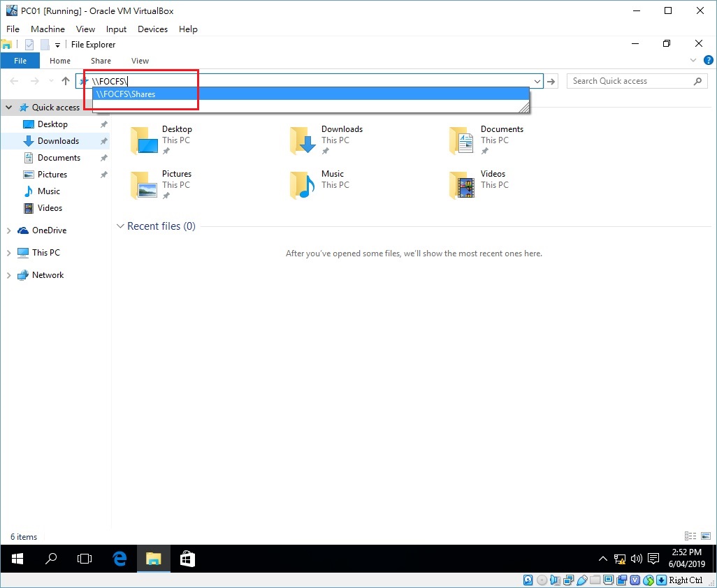Open Microsoft Store from the taskbar
This screenshot has height=588, width=717.
[187, 559]
